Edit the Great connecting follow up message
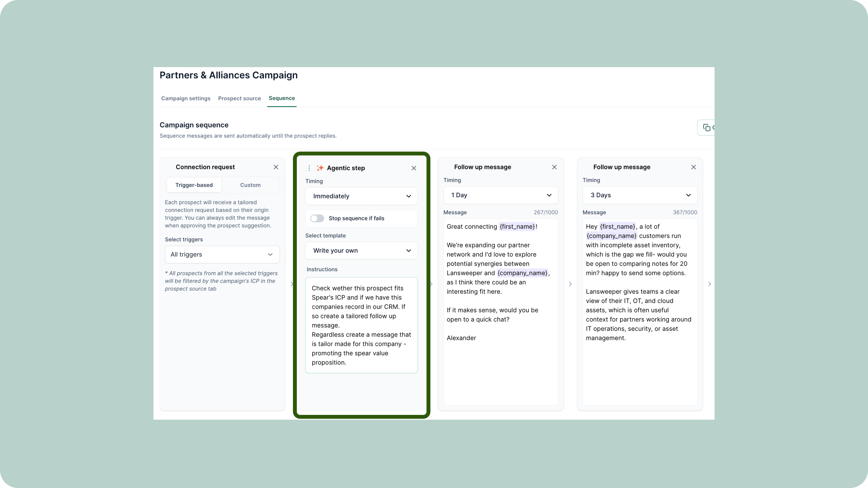 500,312
